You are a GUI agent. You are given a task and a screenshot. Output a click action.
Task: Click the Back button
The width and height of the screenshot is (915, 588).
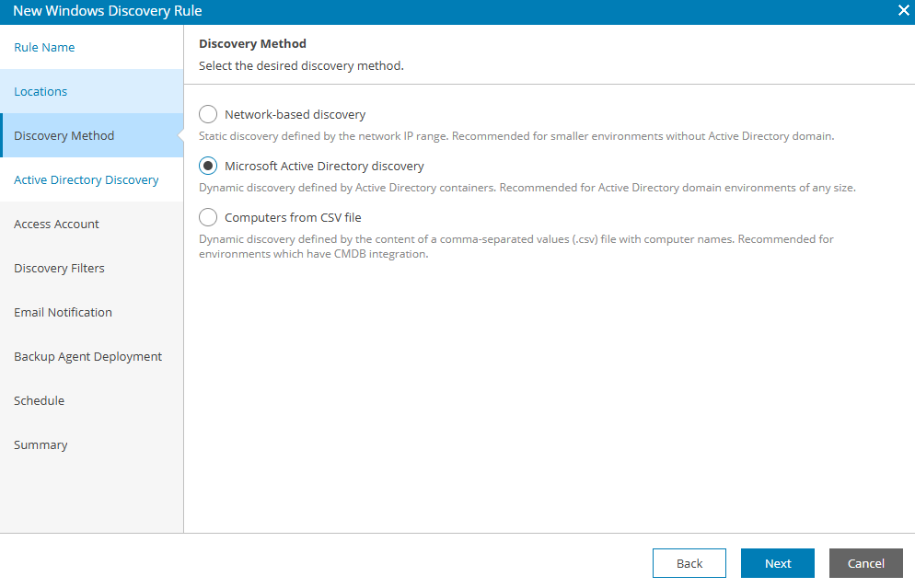[689, 563]
